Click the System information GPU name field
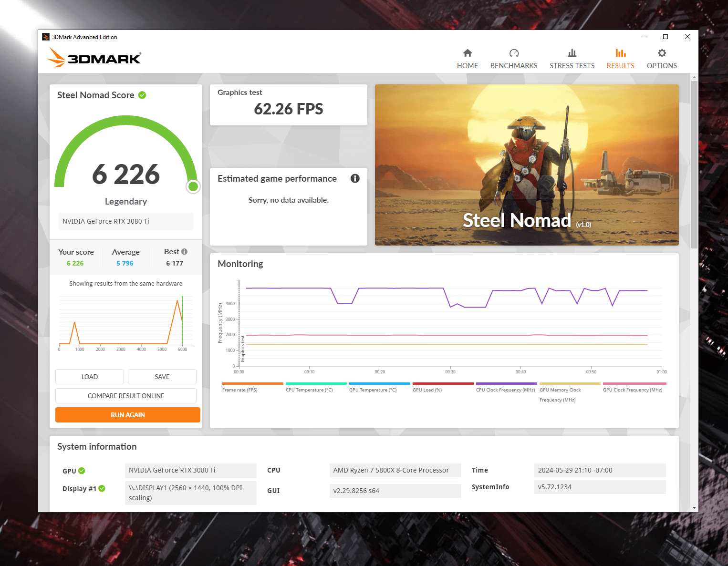728x566 pixels. tap(191, 470)
